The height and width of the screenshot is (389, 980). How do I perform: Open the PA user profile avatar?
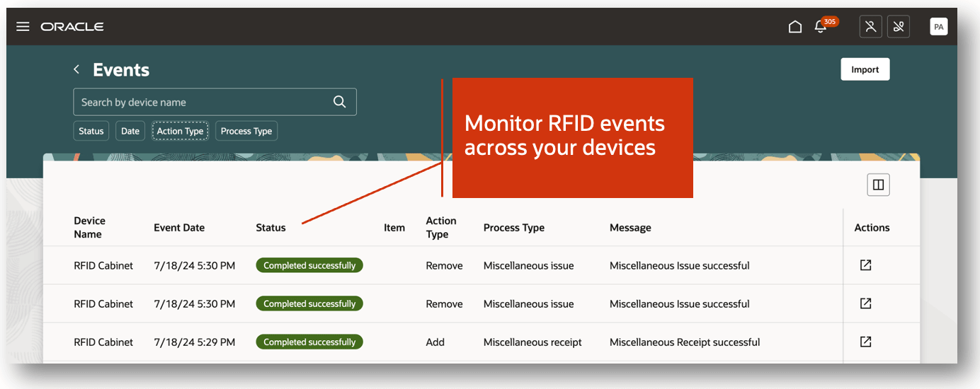939,27
